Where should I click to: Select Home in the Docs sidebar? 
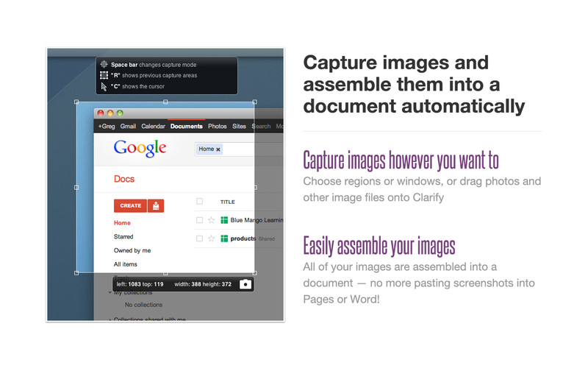[122, 223]
